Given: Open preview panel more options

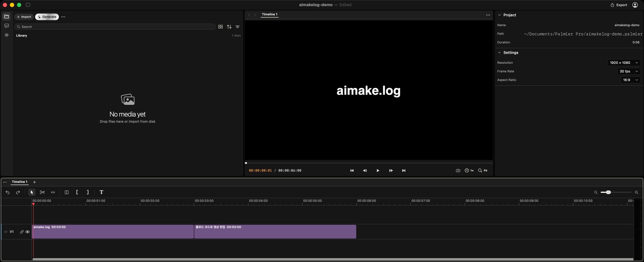Looking at the screenshot, I should pos(488,15).
